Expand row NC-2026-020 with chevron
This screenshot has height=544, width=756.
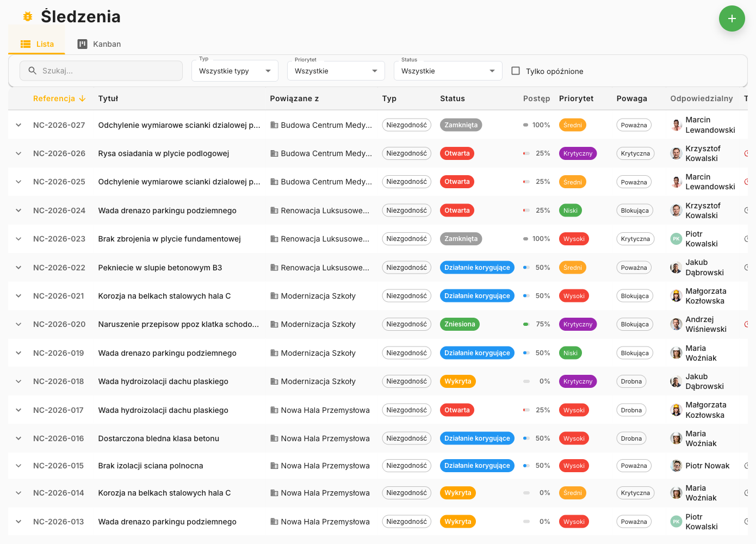click(x=18, y=324)
